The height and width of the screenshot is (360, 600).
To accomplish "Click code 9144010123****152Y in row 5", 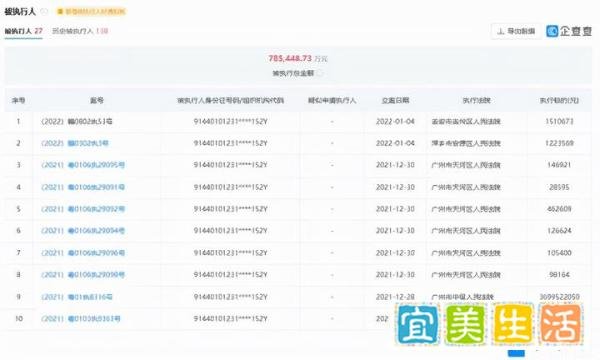I will click(230, 209).
